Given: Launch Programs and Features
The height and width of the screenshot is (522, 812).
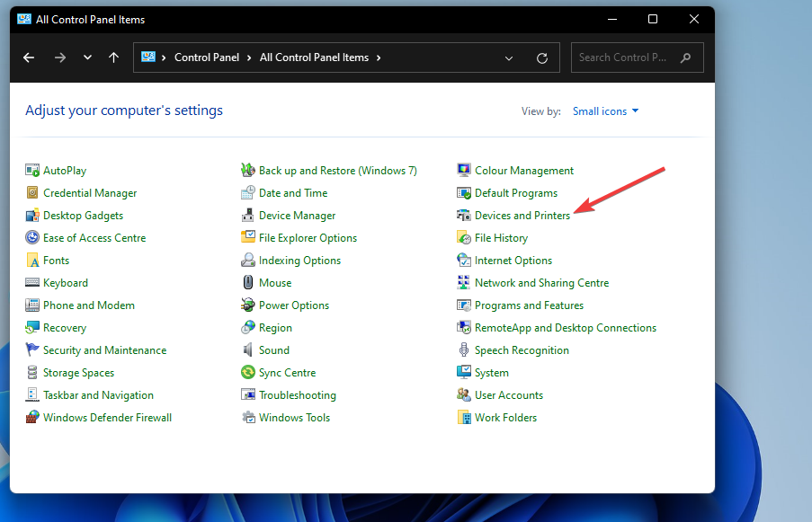Looking at the screenshot, I should [529, 305].
